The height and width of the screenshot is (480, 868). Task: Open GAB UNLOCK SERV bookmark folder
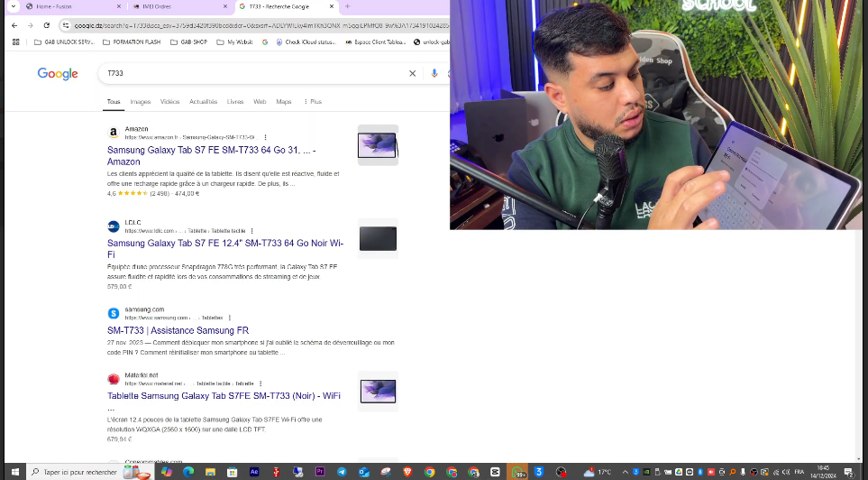(x=64, y=42)
